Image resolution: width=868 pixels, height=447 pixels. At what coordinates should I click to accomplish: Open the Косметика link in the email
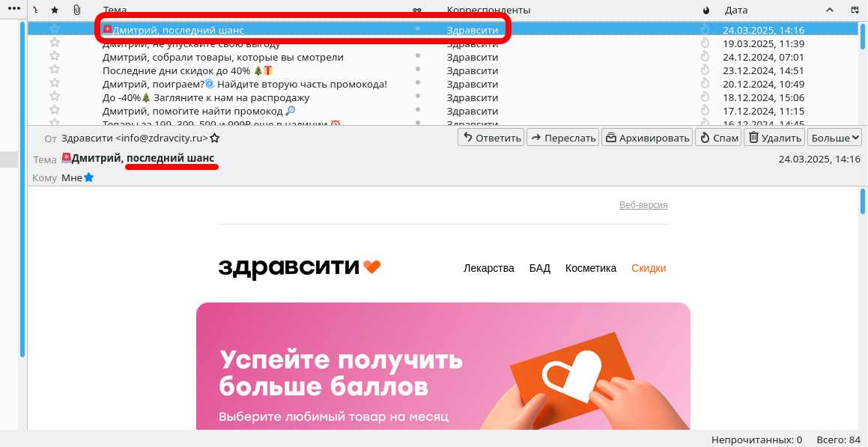[591, 268]
